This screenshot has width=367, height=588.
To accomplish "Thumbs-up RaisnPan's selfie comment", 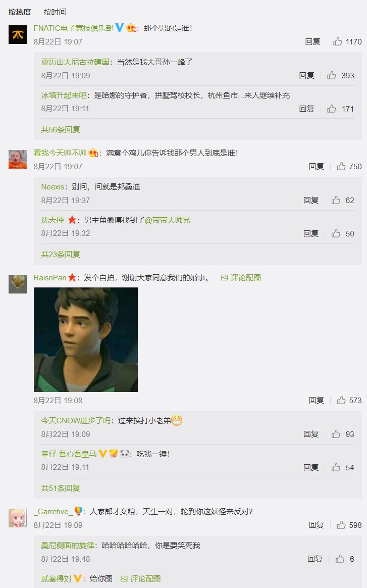I will (341, 400).
